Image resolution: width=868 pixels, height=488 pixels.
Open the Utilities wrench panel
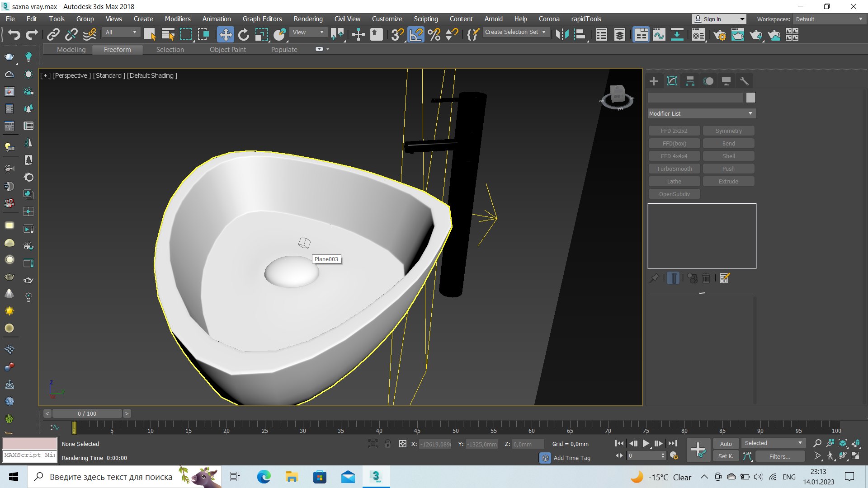coord(744,81)
